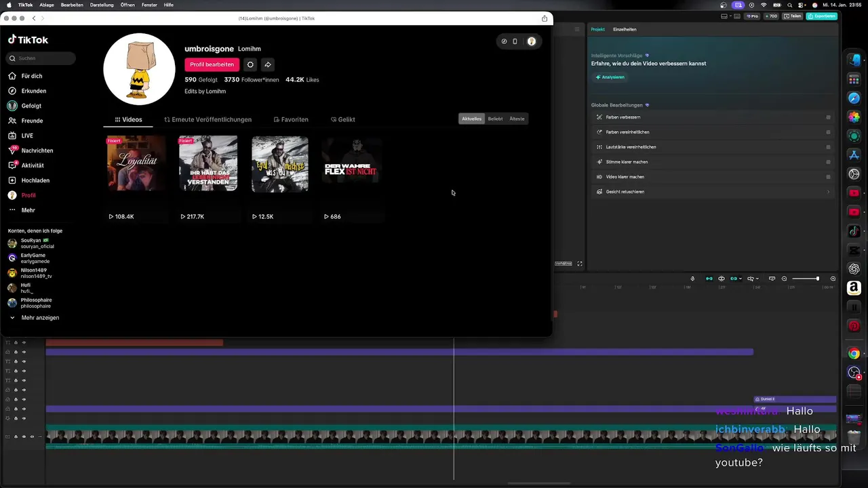Open ChatGPT from the Dock
Screen dimensions: 868x488
point(854,269)
